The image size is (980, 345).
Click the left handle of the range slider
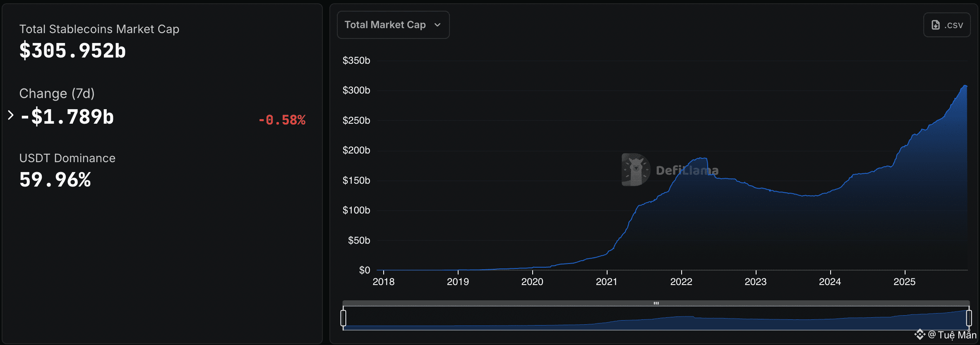[343, 318]
